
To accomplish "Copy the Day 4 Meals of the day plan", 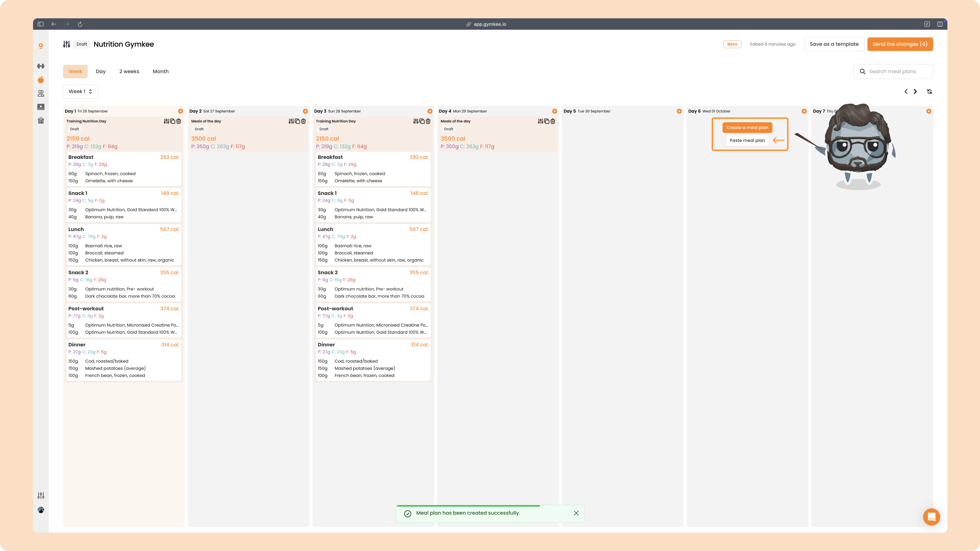I will 547,121.
